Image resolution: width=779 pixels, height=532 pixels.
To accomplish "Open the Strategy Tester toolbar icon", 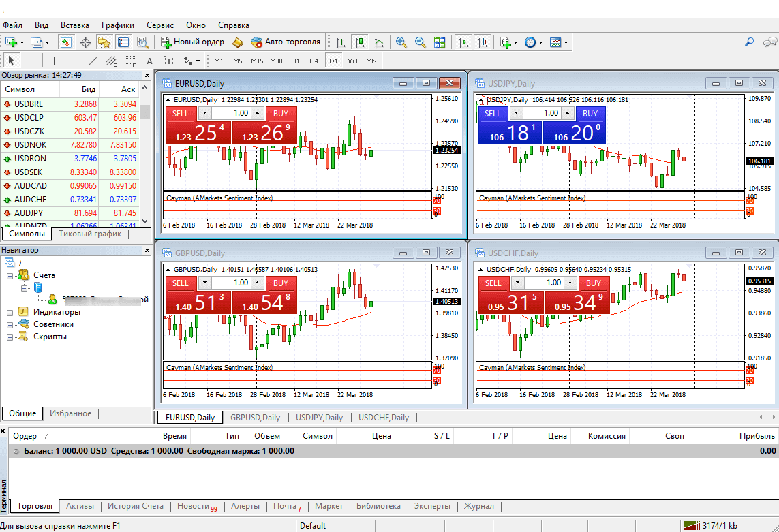I will [x=142, y=42].
